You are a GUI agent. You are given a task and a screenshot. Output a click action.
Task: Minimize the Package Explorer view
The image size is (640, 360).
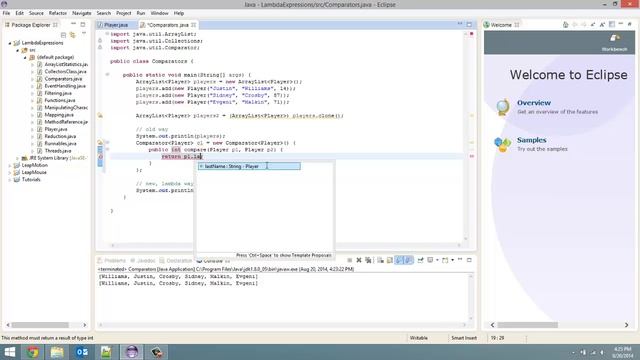coord(73,24)
